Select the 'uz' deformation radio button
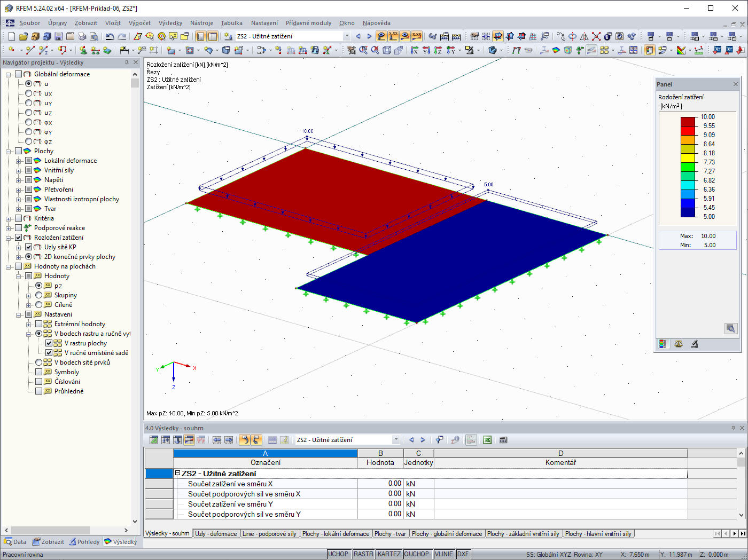748x560 pixels. coord(29,113)
